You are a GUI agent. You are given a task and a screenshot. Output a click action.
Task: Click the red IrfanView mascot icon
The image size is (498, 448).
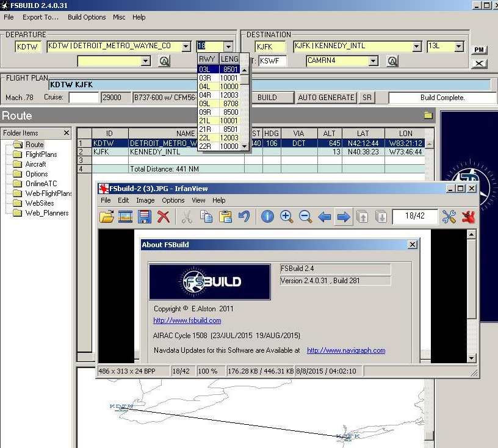(x=468, y=217)
